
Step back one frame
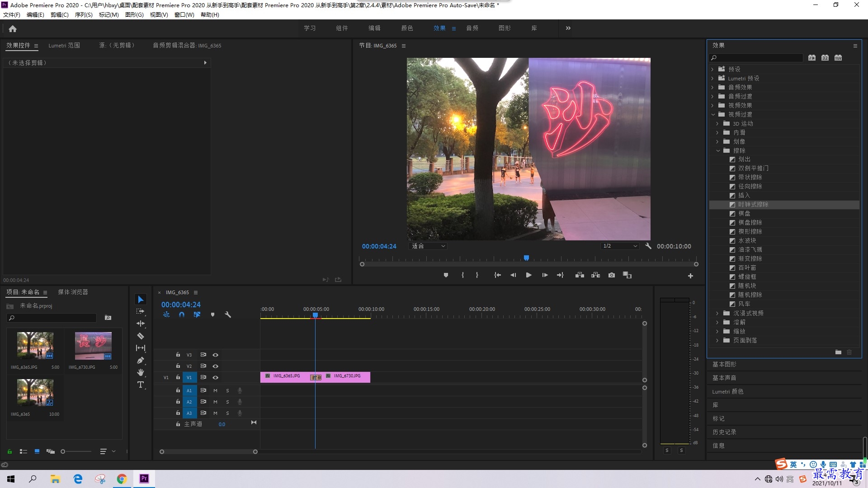pos(513,275)
